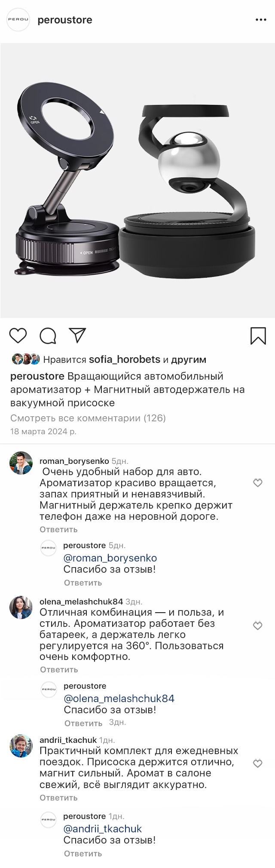Image resolution: width=275 pixels, height=868 pixels.
Task: Reply to roman_borysenko's comment
Action: click(58, 529)
